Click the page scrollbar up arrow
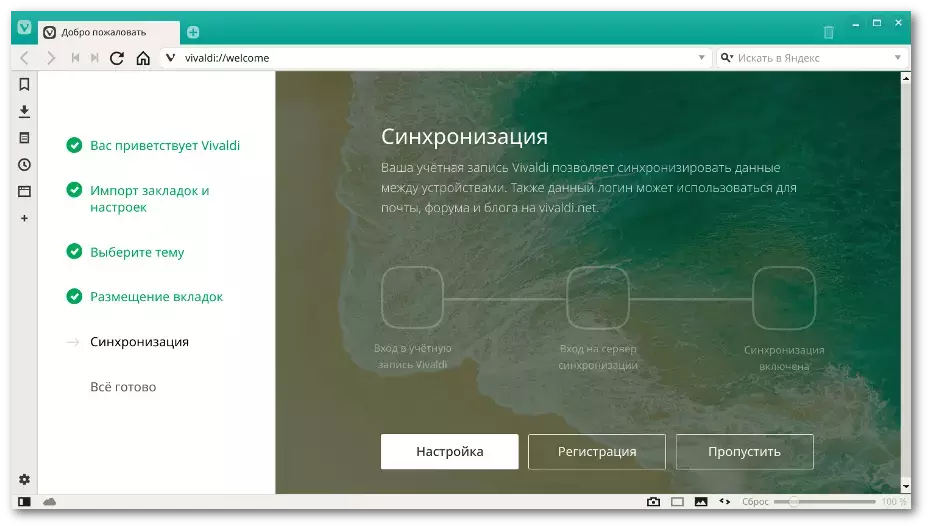The image size is (930, 528). pos(906,78)
